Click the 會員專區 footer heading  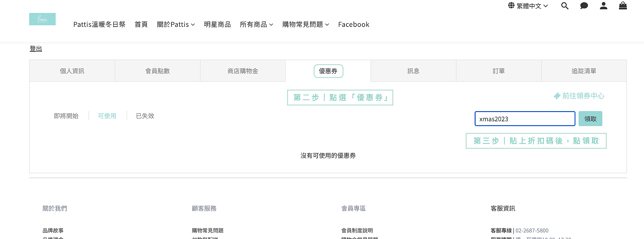tap(354, 208)
